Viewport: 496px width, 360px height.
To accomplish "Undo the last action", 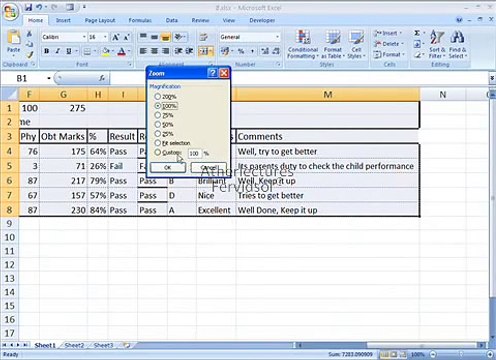I will pyautogui.click(x=39, y=7).
